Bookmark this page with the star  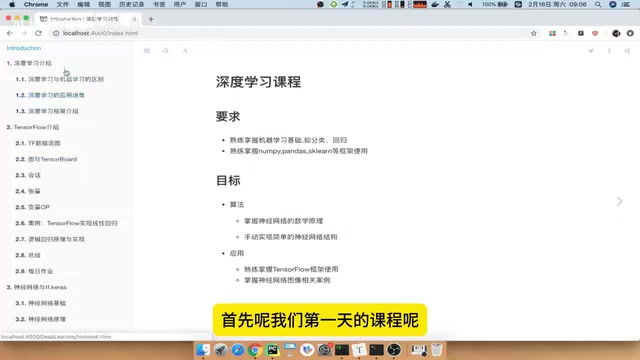533,33
